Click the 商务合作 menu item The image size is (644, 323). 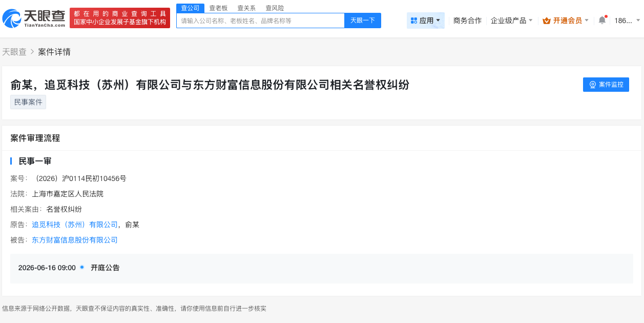467,19
